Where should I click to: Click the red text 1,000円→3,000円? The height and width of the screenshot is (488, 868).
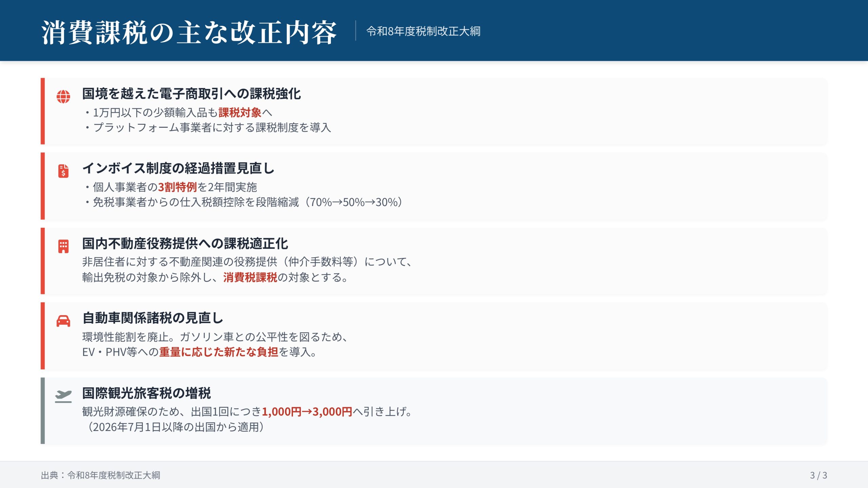[307, 412]
